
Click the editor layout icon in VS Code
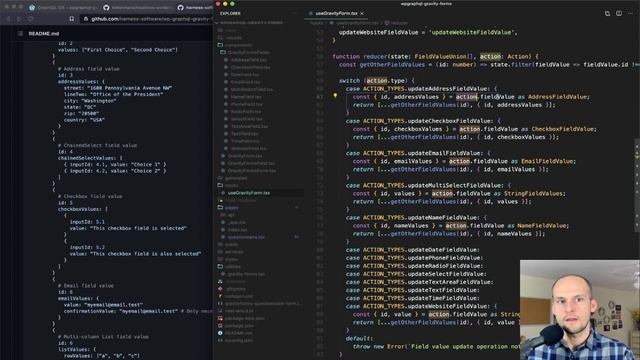point(619,13)
